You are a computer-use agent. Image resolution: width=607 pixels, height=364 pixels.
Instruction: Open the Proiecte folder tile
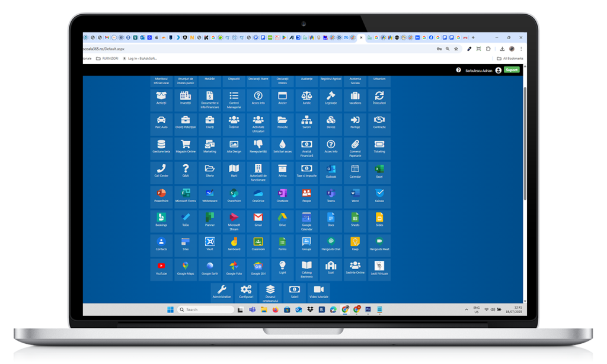283,124
